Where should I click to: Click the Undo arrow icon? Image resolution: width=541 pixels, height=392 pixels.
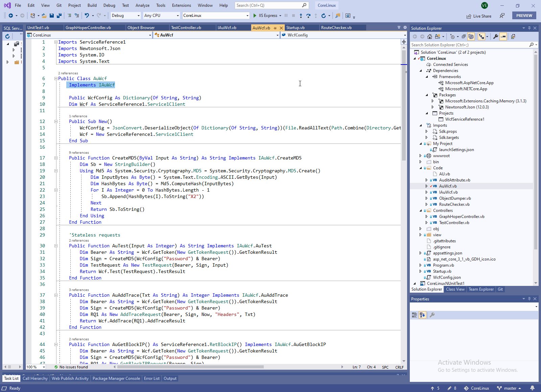87,16
